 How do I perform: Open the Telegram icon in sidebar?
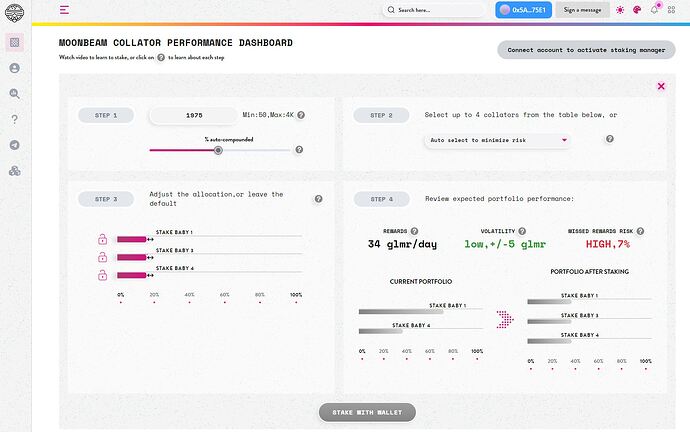coord(15,145)
